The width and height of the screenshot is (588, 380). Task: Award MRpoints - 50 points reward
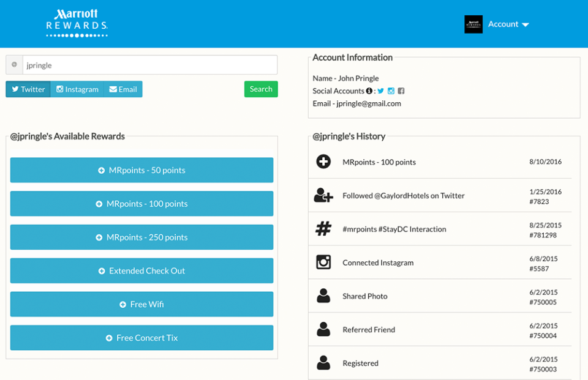click(141, 170)
